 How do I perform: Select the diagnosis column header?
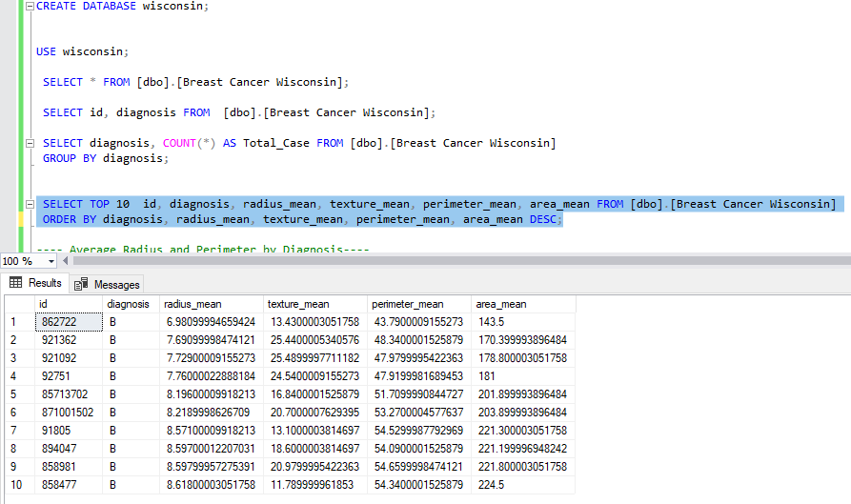tap(131, 304)
